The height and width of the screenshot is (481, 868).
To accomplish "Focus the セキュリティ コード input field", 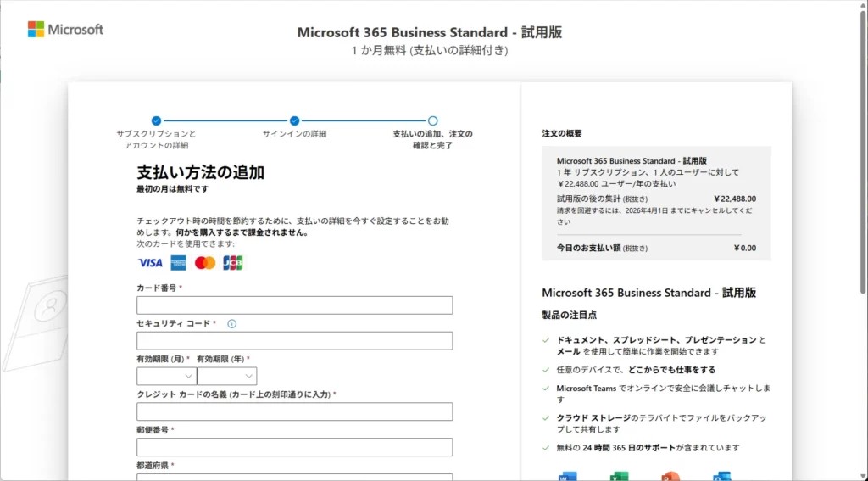I will pyautogui.click(x=294, y=341).
